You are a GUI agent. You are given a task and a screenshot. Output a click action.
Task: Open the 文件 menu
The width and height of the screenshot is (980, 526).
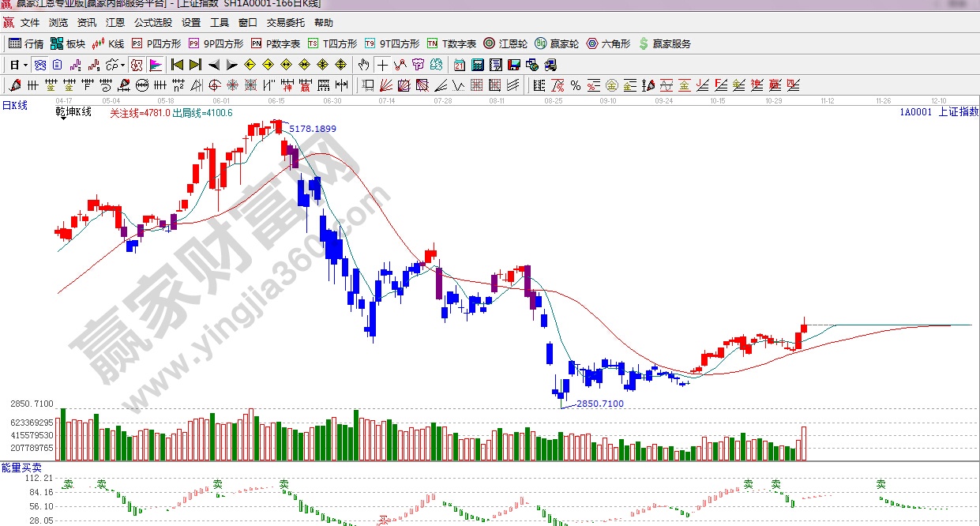(x=30, y=23)
